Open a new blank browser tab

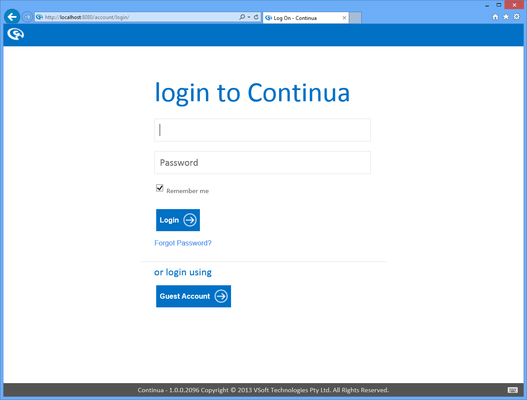tap(355, 18)
